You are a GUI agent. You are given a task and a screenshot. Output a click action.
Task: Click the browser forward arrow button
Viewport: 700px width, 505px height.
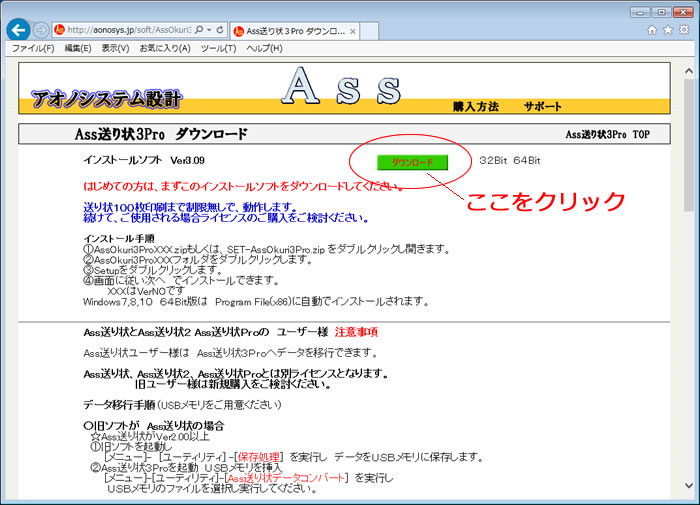(x=41, y=30)
